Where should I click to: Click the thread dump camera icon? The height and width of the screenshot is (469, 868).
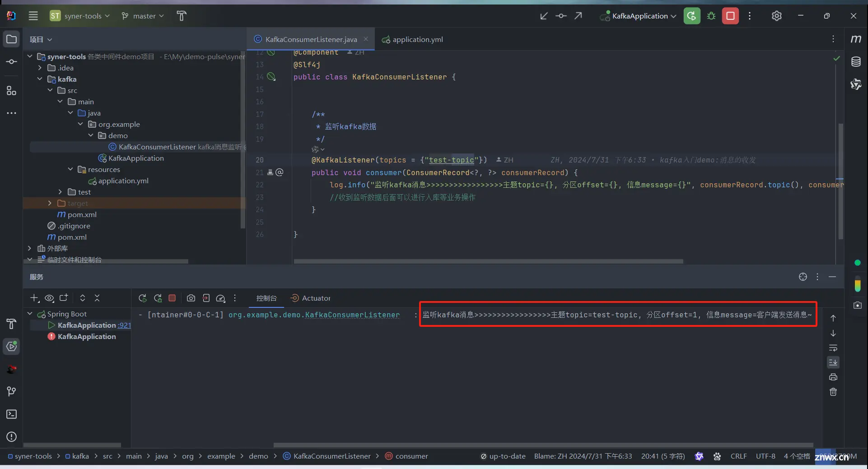(191, 298)
